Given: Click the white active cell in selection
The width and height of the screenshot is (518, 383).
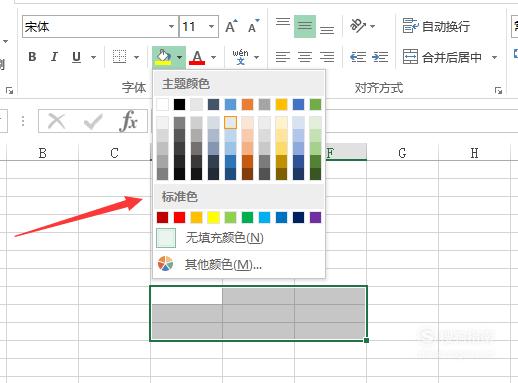Looking at the screenshot, I should 187,295.
